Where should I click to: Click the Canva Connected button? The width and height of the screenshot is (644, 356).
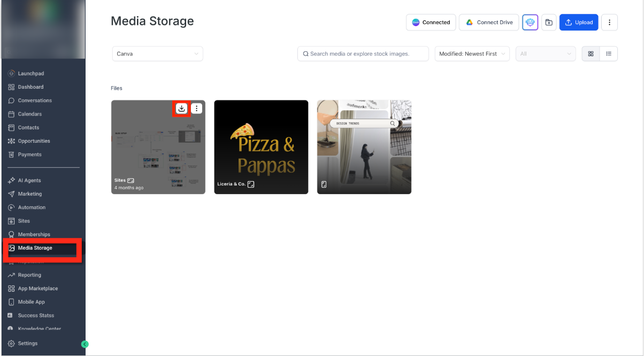[x=431, y=22]
